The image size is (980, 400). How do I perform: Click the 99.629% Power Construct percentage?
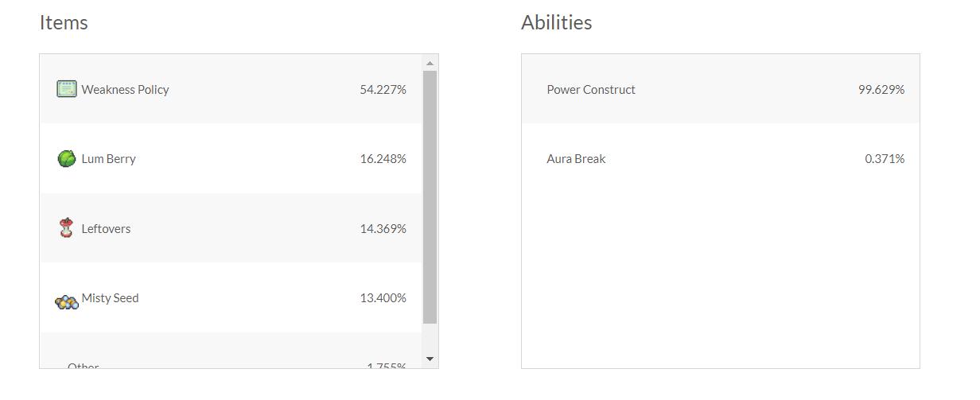pyautogui.click(x=881, y=90)
